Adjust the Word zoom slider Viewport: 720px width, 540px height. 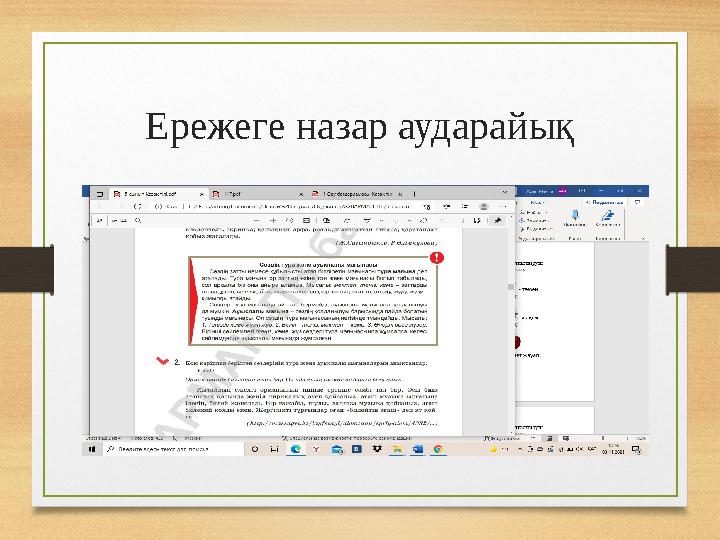(x=603, y=439)
